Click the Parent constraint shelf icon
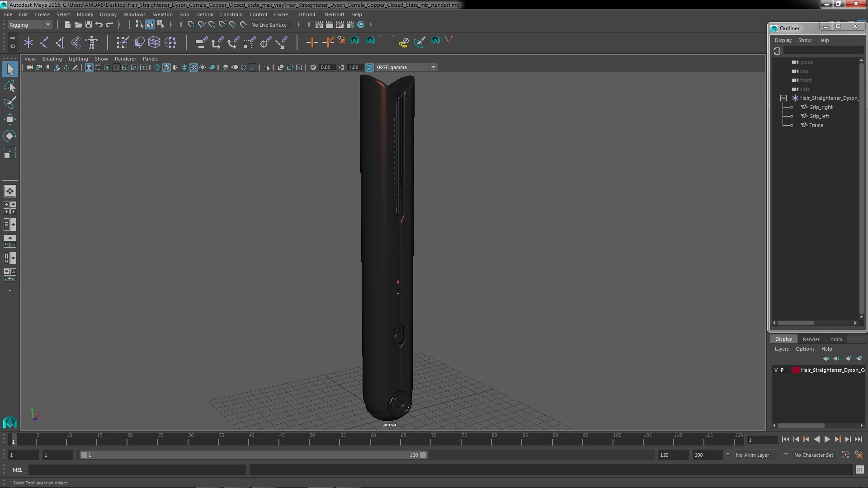This screenshot has width=868, height=488. 201,42
